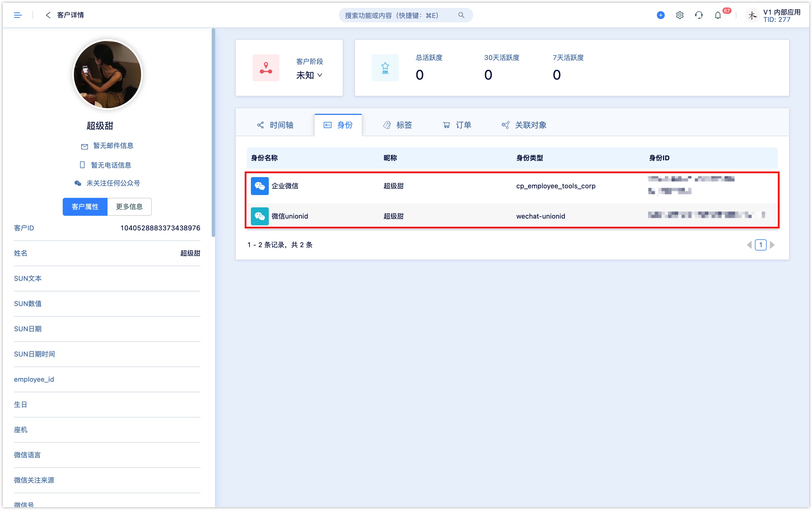Click the 微信语言 attribute row
This screenshot has width=812, height=510.
click(107, 455)
